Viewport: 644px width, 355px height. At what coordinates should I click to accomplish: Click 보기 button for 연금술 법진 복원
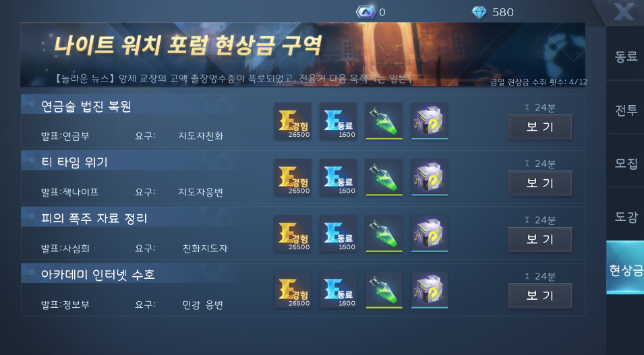540,127
